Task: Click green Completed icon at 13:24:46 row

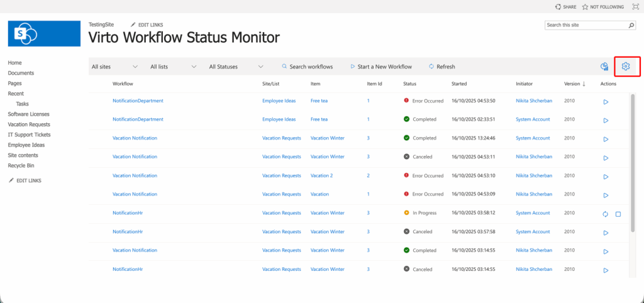Action: 407,138
